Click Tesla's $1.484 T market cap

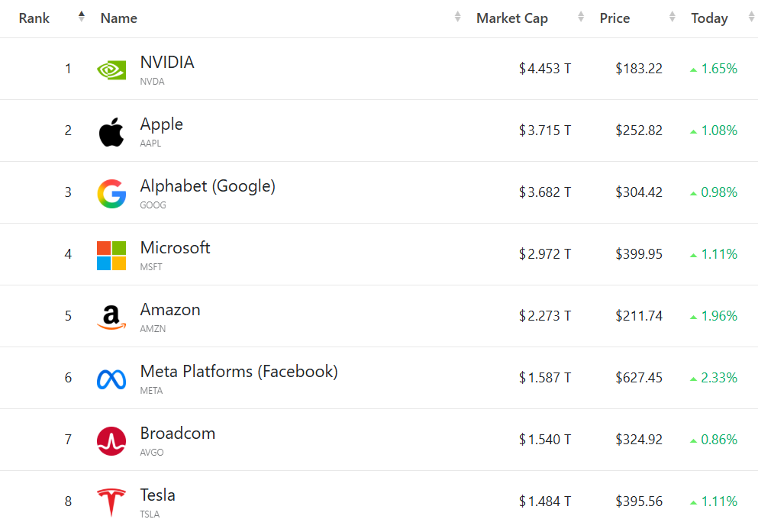545,501
